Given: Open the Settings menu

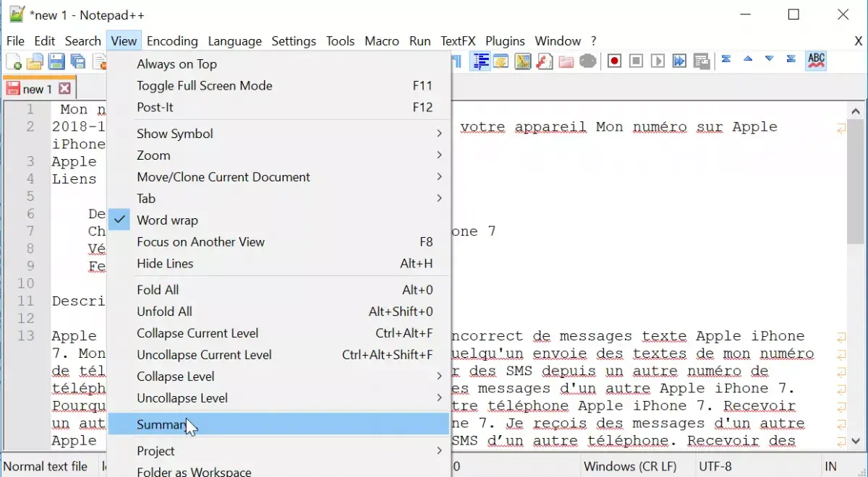Looking at the screenshot, I should tap(294, 41).
